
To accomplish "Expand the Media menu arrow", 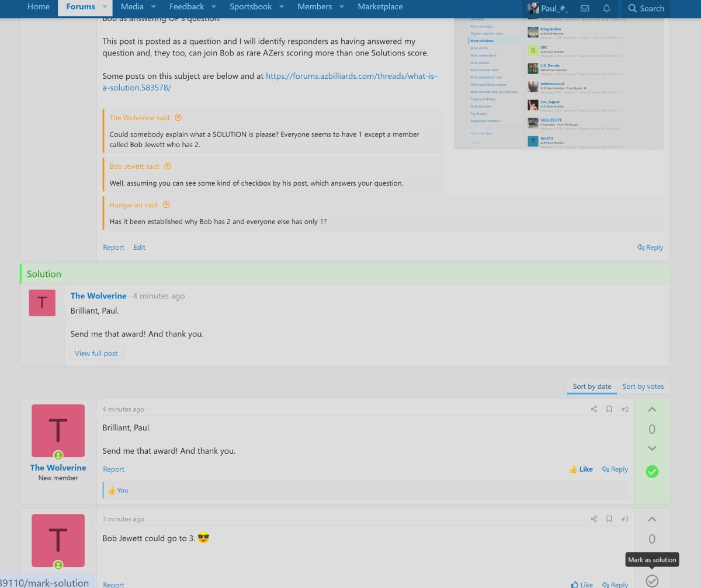I will (x=153, y=7).
